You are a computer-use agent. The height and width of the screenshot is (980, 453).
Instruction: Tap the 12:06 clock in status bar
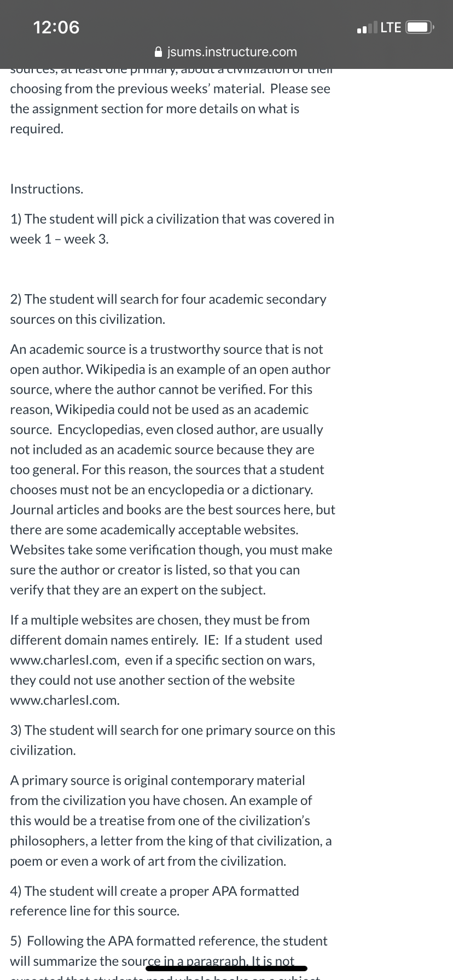[56, 27]
